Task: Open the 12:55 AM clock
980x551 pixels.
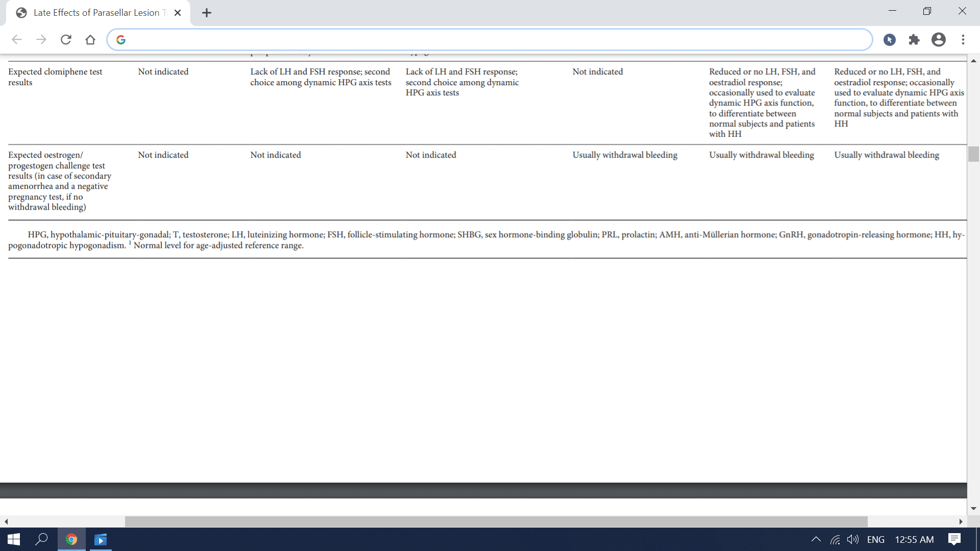Action: click(914, 539)
